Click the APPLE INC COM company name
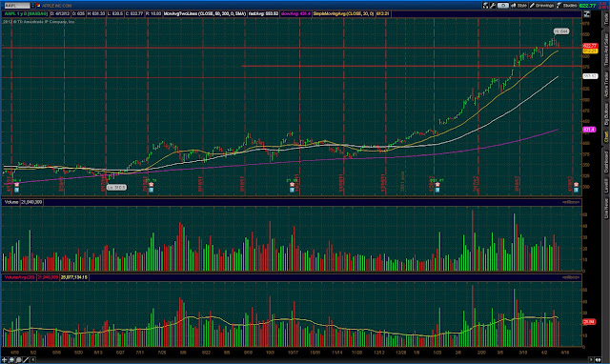610x364 pixels. pyautogui.click(x=57, y=6)
